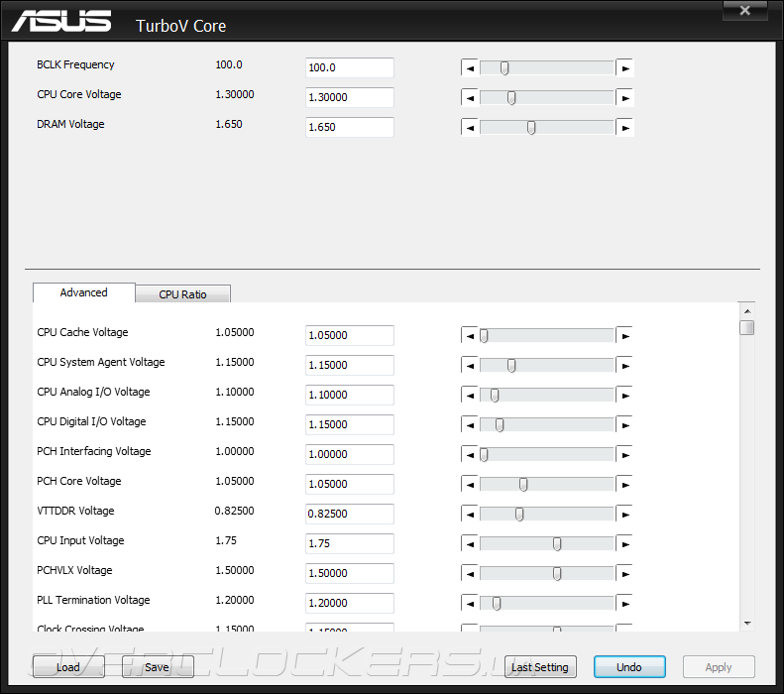Click the PCH Core Voltage slider thumb
The image size is (784, 694).
tap(523, 485)
